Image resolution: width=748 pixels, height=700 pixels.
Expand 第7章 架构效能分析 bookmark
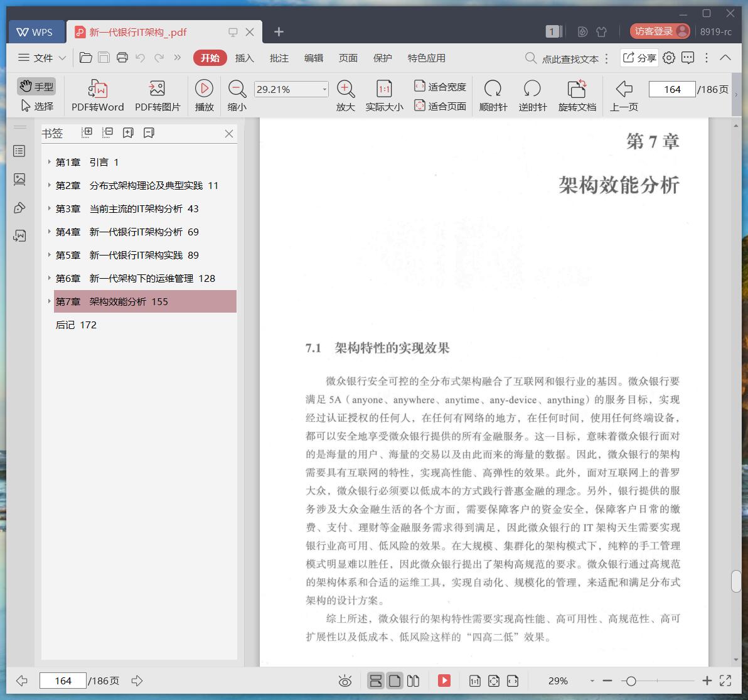[x=49, y=301]
